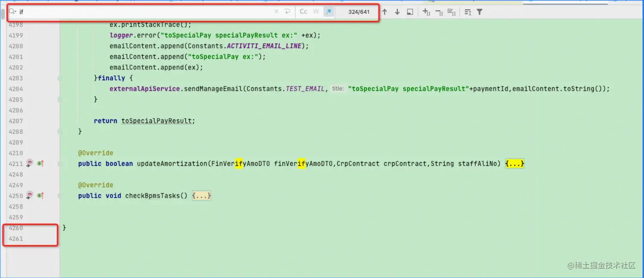Toggle fold marker at line 4250 gutter

coord(60,196)
